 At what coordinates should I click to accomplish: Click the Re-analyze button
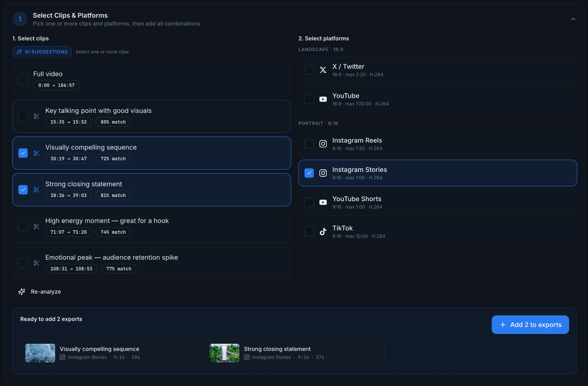pyautogui.click(x=40, y=292)
